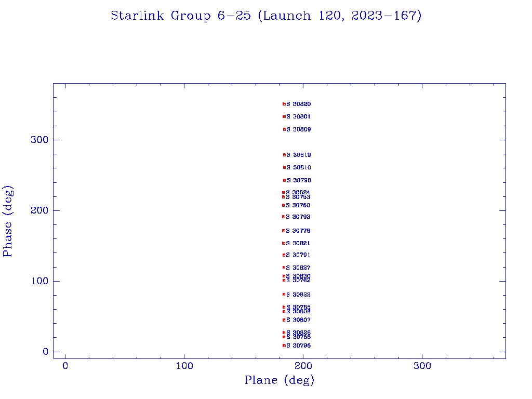Click the 100 tick label on Phase axis
Image resolution: width=532 pixels, height=399 pixels.
[x=39, y=281]
